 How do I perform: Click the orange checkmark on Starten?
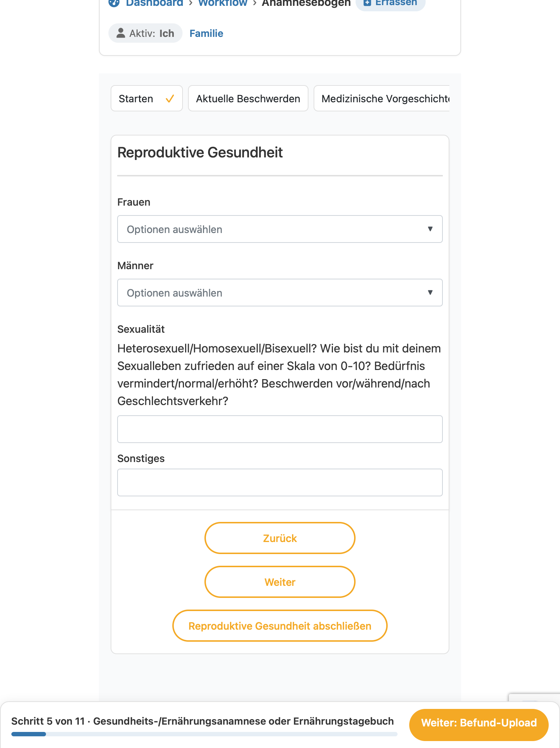(170, 99)
